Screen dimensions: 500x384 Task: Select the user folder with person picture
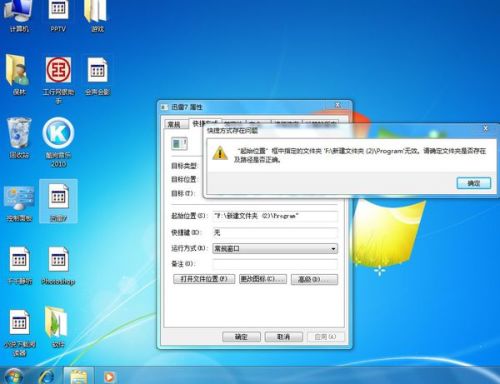[x=18, y=75]
